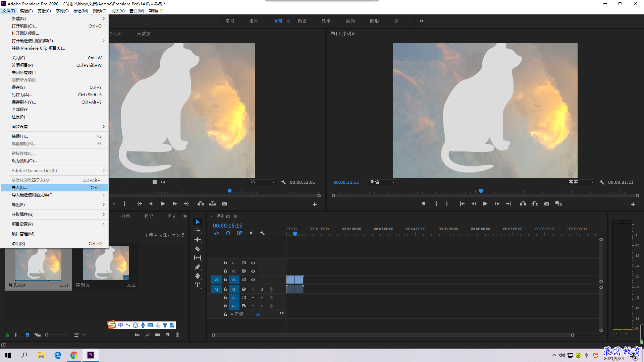The height and width of the screenshot is (362, 644).
Task: Open 序列(S) menu in menu bar
Action: pyautogui.click(x=62, y=11)
